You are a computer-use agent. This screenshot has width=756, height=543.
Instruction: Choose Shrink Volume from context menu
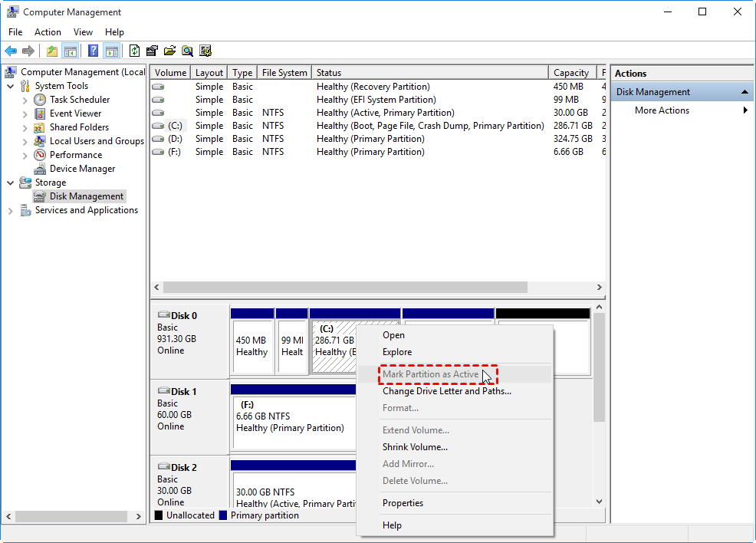415,447
